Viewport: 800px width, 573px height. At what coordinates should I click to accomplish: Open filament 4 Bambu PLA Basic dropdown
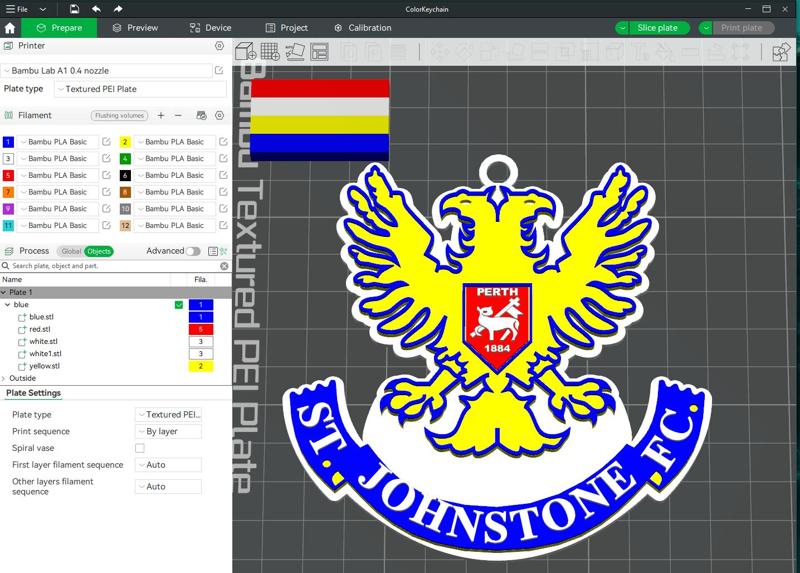[174, 159]
